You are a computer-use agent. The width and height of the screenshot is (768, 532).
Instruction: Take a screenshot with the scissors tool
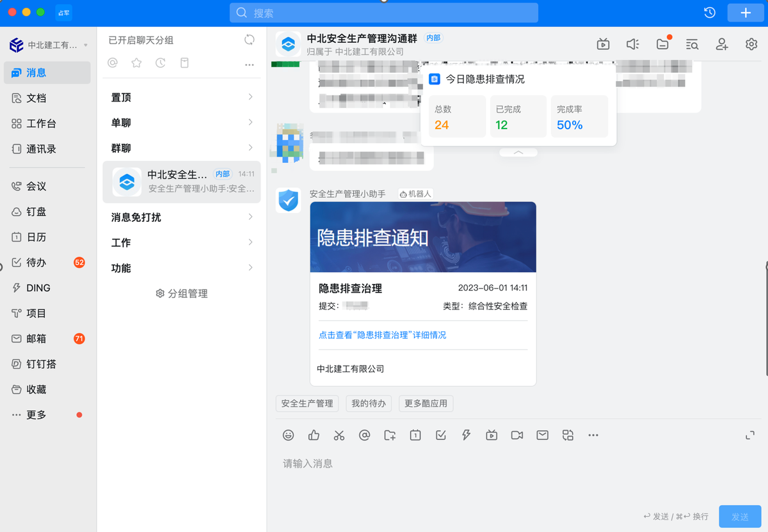click(339, 435)
